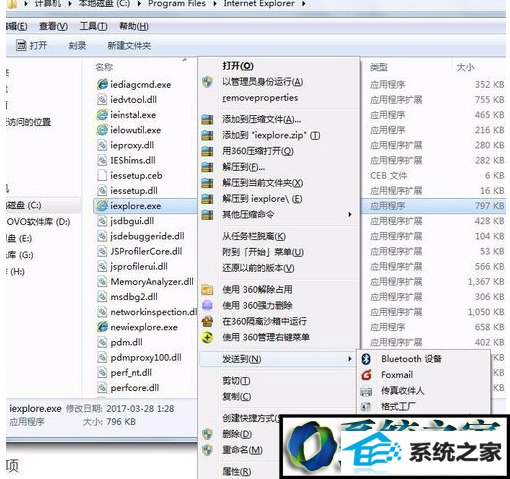Choose 还原以前的版本(V)
The image size is (510, 479).
[258, 268]
